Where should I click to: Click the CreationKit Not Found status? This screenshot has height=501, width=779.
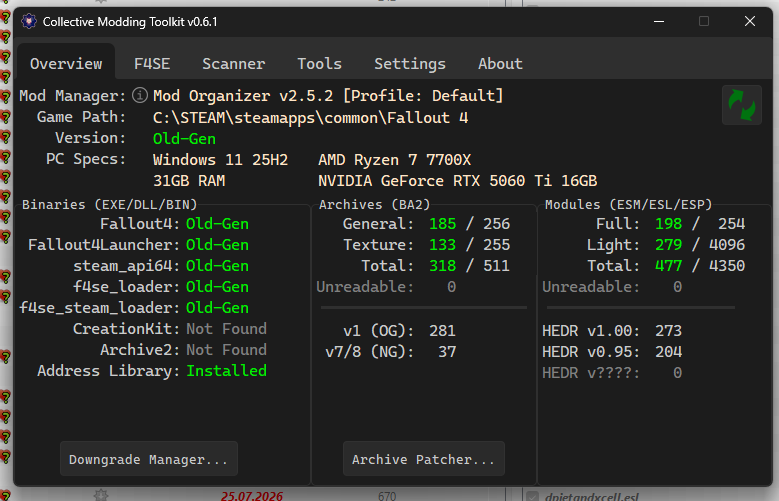(226, 329)
